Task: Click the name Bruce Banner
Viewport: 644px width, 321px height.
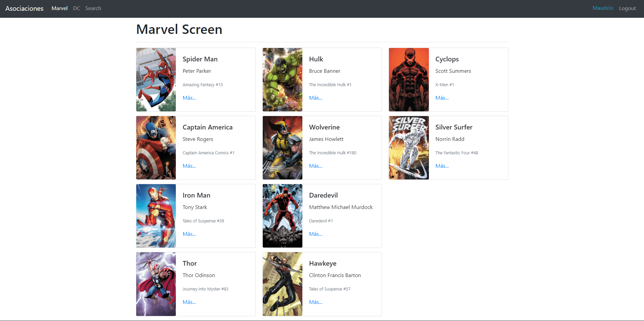Action: click(325, 71)
